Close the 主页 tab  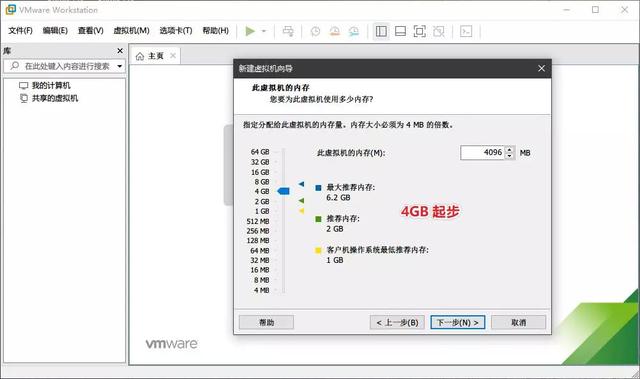173,55
